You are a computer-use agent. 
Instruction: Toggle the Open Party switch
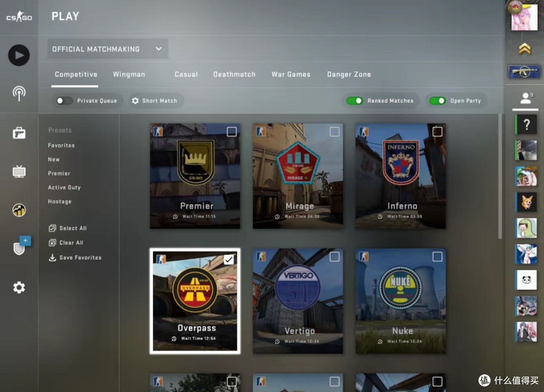[438, 101]
